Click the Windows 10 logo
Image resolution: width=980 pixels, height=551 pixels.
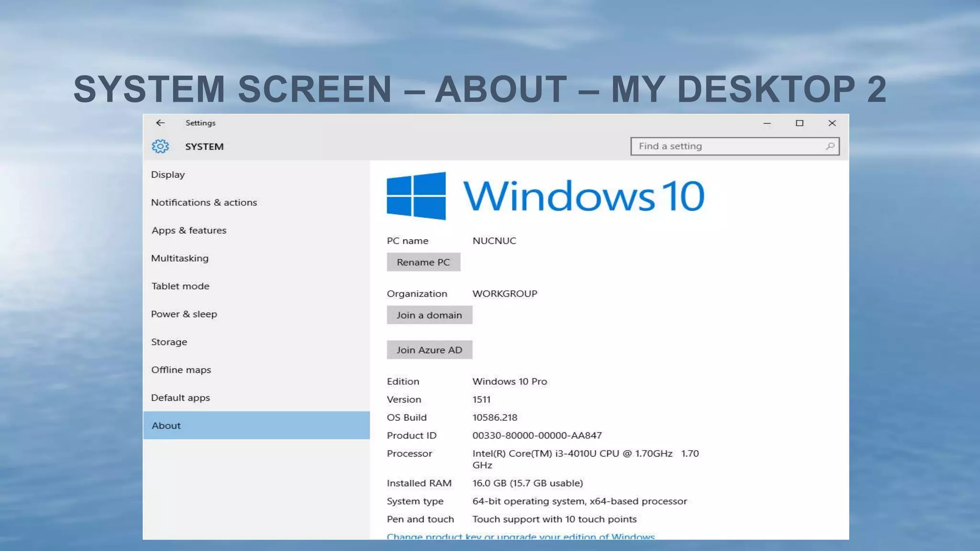546,196
